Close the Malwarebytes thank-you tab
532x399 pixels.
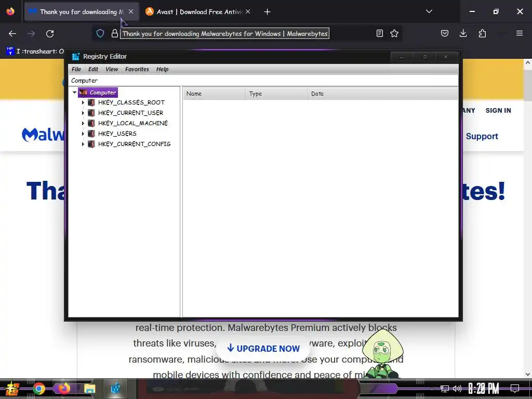click(x=131, y=12)
